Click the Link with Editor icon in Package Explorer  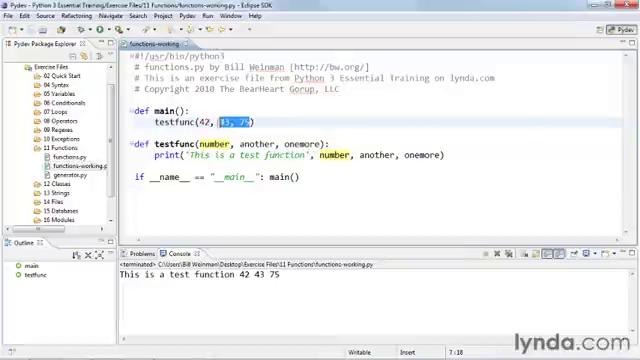[x=84, y=56]
